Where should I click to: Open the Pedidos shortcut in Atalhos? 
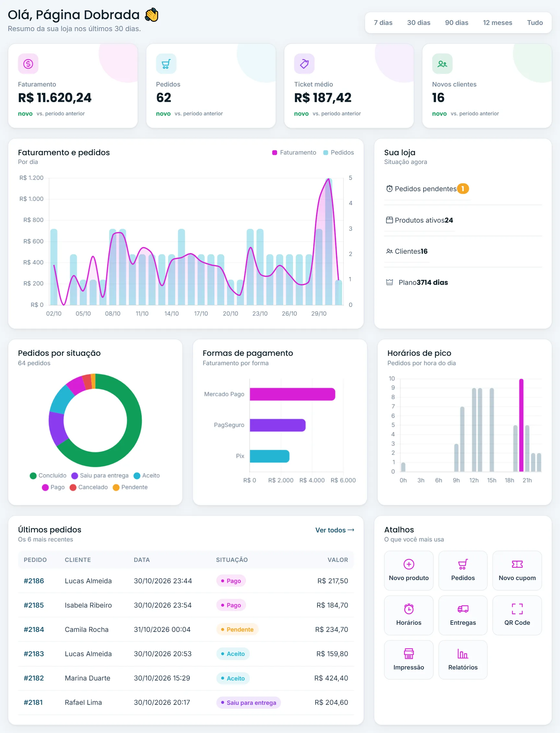point(463,570)
